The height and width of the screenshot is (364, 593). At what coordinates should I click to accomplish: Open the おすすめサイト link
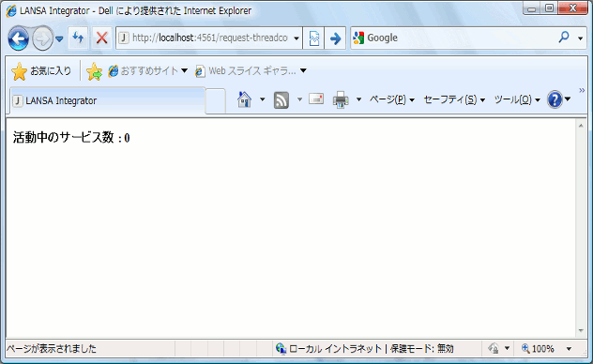144,70
